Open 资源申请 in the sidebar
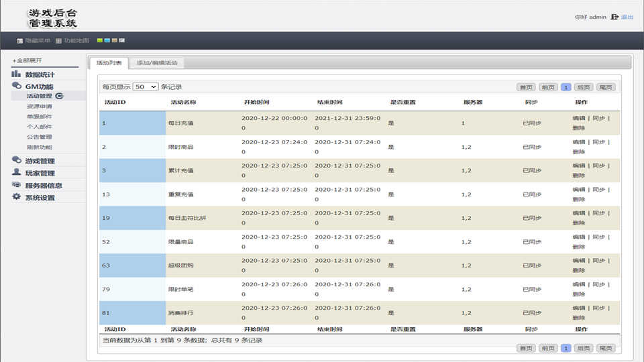This screenshot has width=644, height=362. [39, 106]
